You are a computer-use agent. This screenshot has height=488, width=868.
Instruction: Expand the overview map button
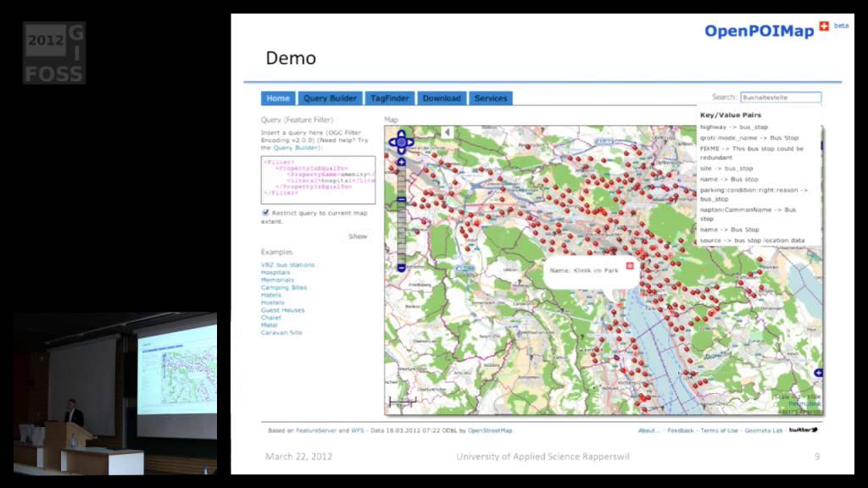pyautogui.click(x=818, y=373)
